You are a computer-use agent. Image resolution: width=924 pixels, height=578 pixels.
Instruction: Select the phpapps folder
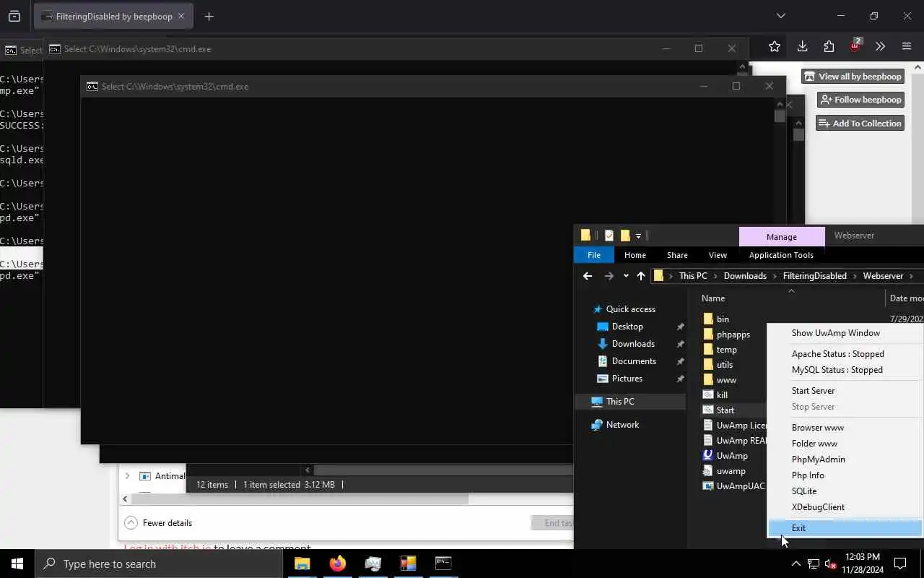(x=733, y=335)
